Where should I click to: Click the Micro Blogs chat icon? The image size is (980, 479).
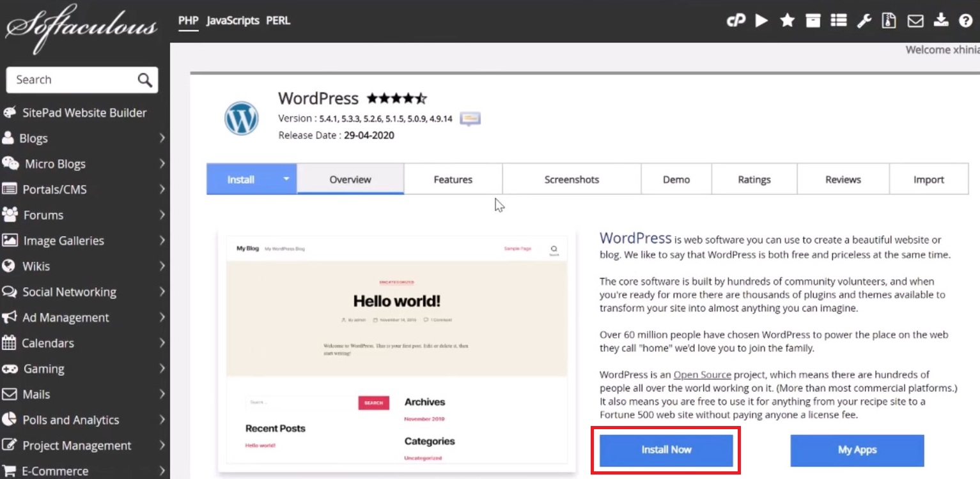click(10, 163)
